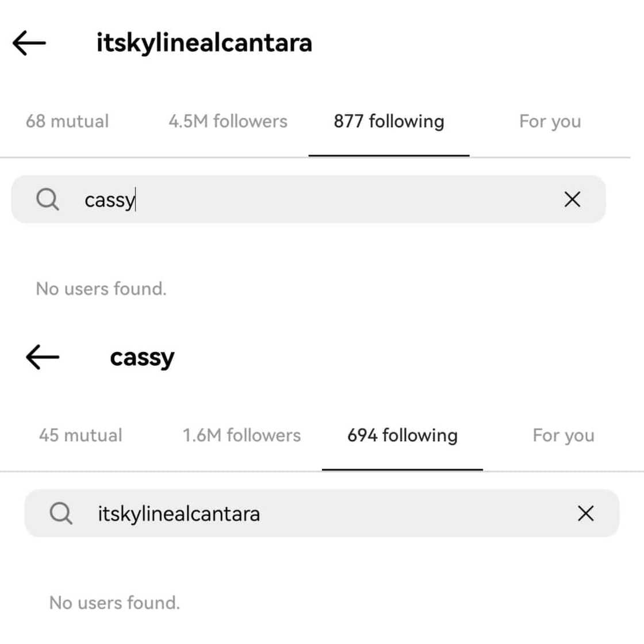The image size is (644, 644).
Task: Open For you tab beside 694 following
Action: pyautogui.click(x=563, y=435)
